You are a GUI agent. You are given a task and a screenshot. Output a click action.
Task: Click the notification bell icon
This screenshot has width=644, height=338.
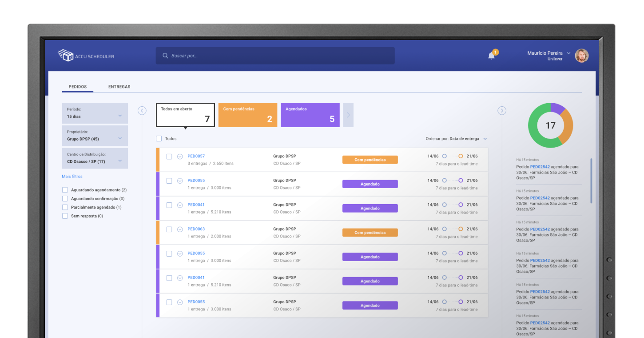pyautogui.click(x=491, y=56)
